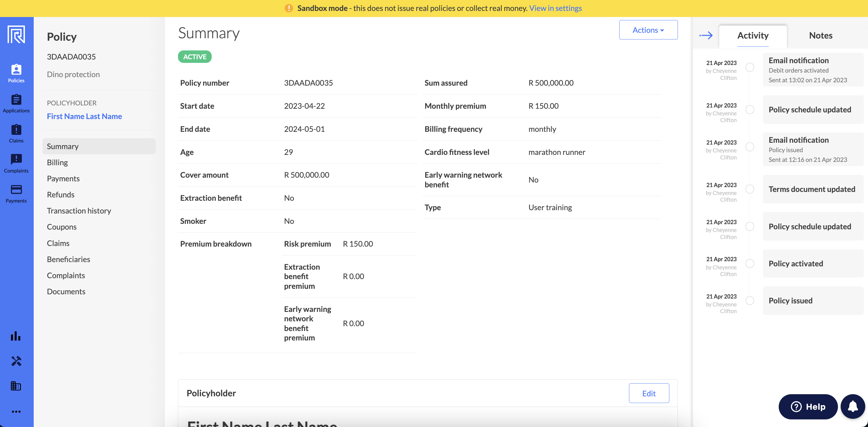Click Dino protection product name

(73, 74)
